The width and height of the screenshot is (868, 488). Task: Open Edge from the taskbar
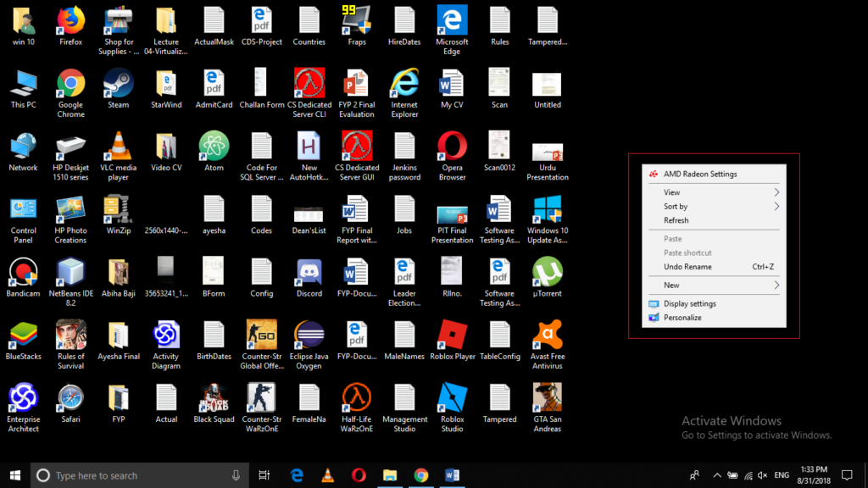point(297,475)
